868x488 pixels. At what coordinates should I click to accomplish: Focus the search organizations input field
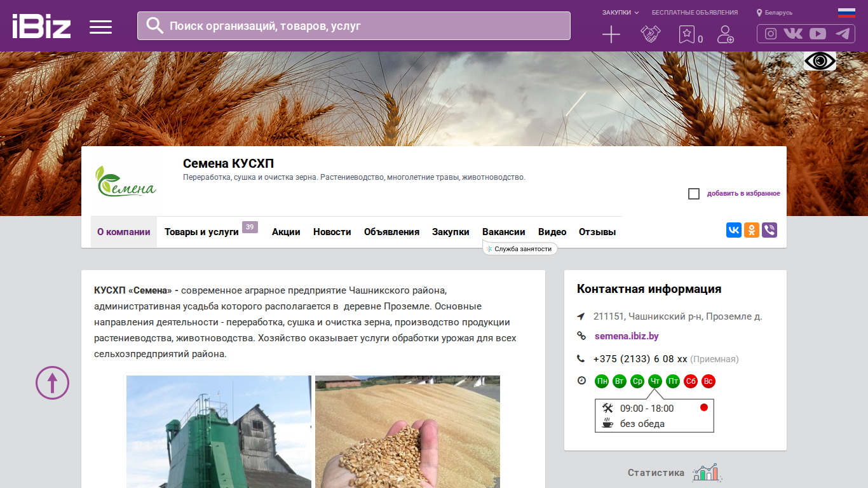point(354,25)
